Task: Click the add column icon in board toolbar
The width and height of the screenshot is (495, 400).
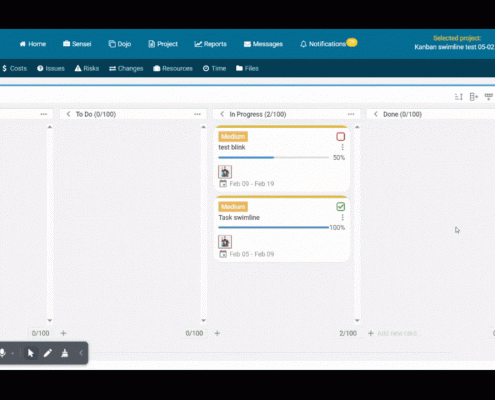Action: tap(474, 97)
